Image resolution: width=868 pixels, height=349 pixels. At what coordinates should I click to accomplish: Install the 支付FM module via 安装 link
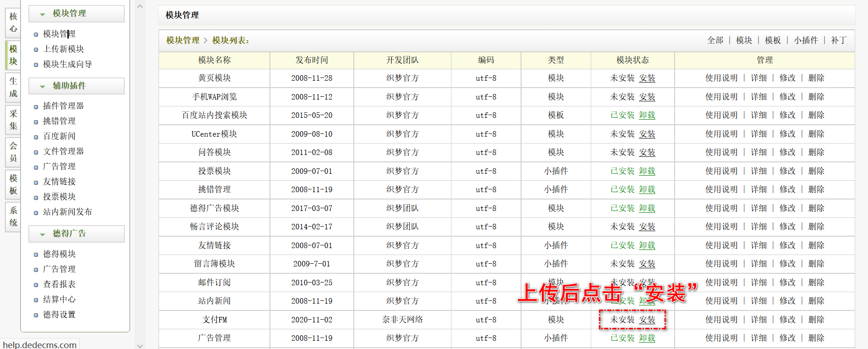coord(647,320)
